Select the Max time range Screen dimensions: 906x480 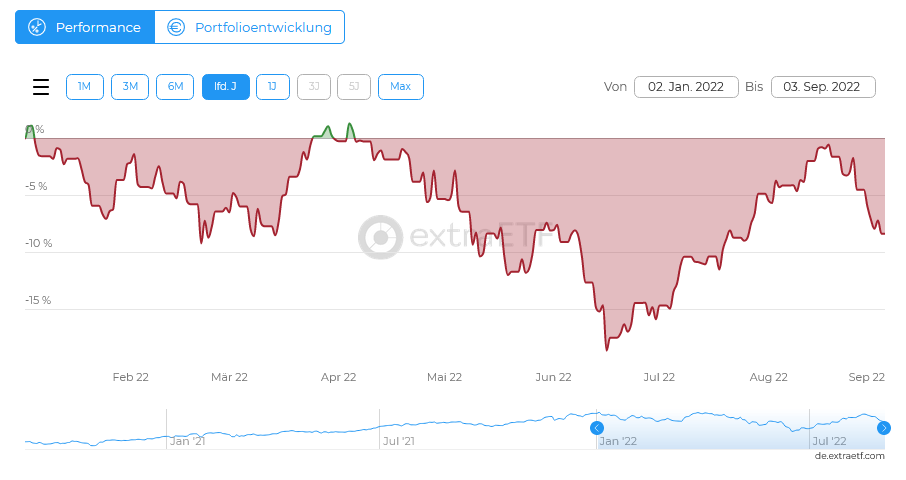pos(400,87)
